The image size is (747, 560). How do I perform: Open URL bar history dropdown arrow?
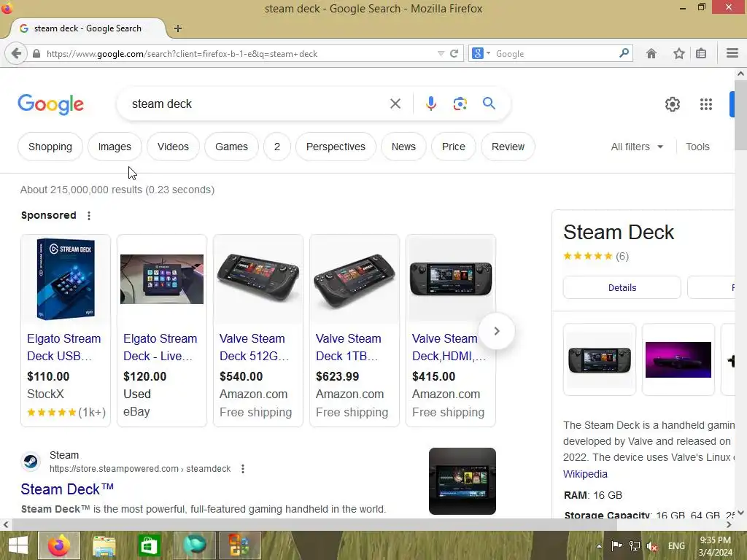coord(441,53)
